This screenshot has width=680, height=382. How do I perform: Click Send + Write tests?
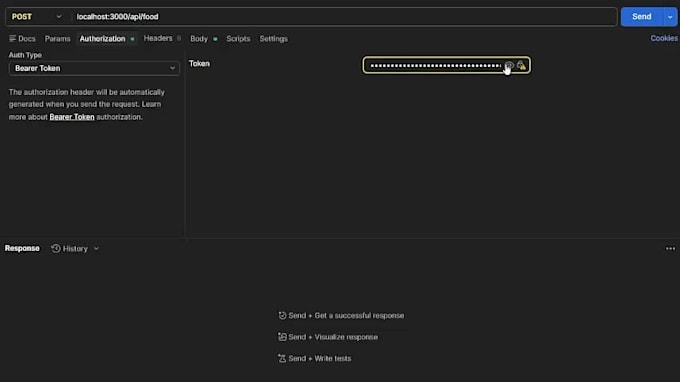click(314, 359)
